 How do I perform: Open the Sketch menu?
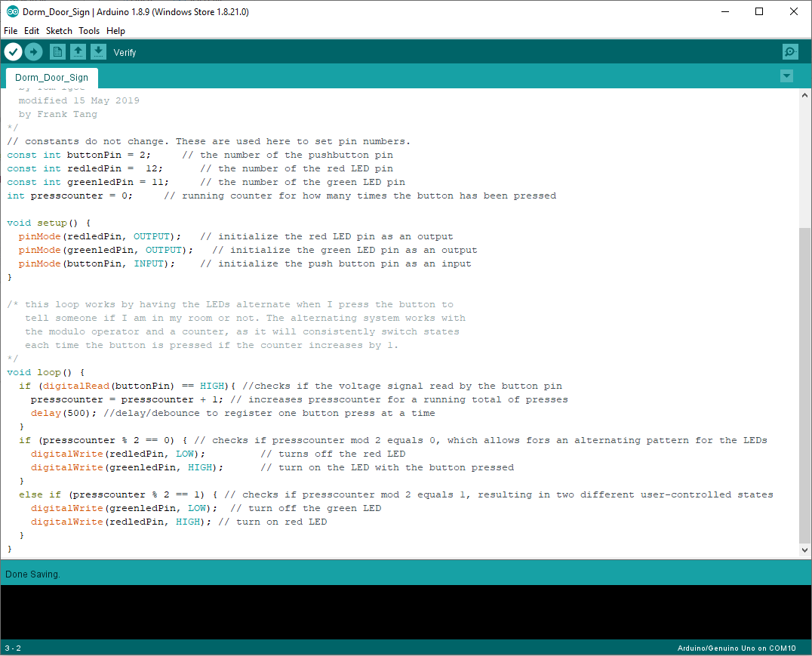[59, 31]
